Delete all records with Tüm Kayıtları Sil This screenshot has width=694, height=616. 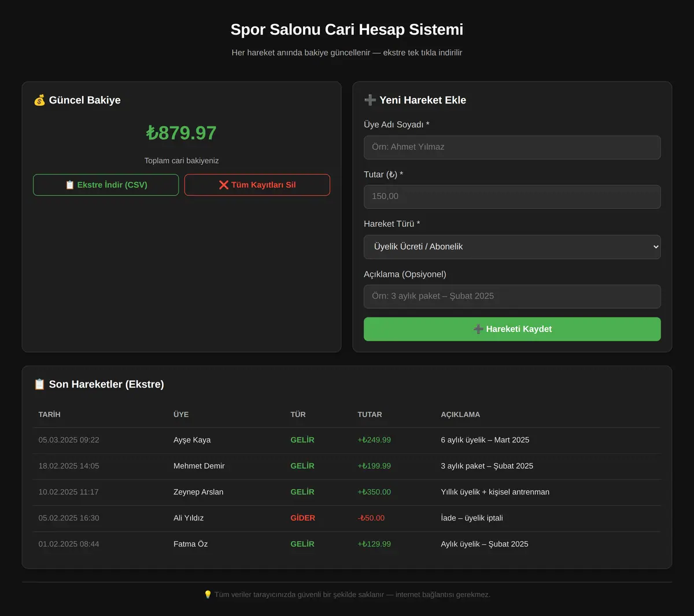(257, 185)
